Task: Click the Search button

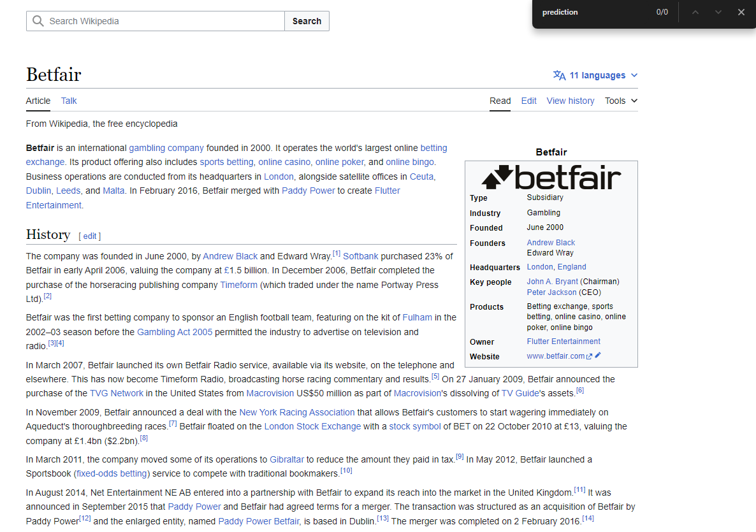Action: point(307,21)
